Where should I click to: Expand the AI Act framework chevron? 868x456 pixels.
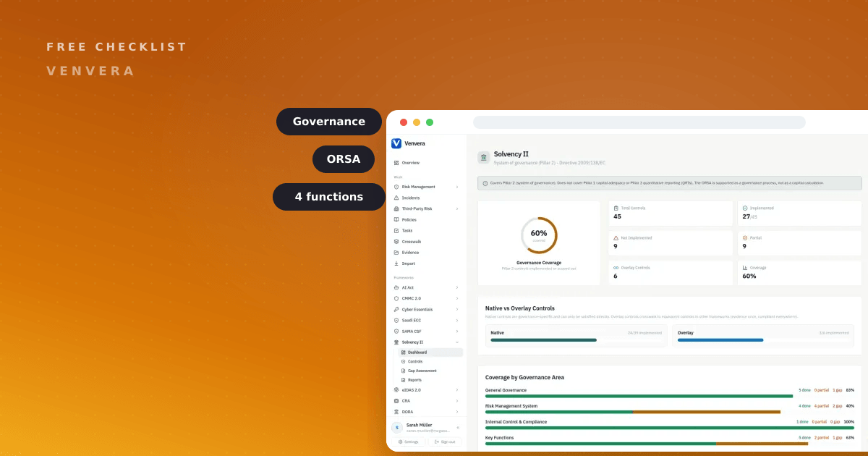[x=457, y=287]
